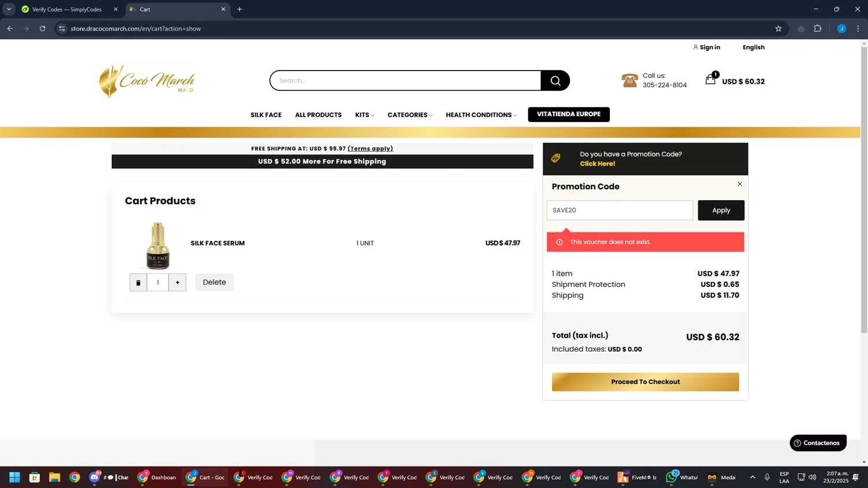
Task: Open WhatsApp from the taskbar
Action: pos(682,477)
